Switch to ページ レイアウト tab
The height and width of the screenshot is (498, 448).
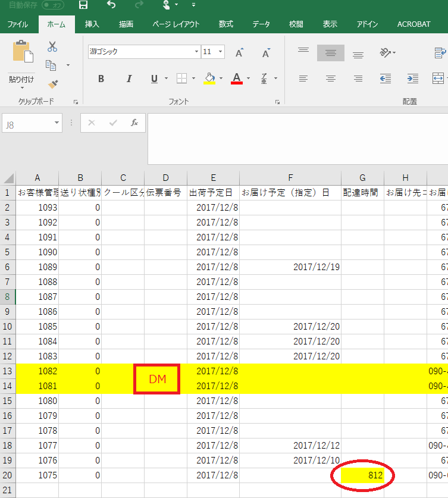[176, 24]
